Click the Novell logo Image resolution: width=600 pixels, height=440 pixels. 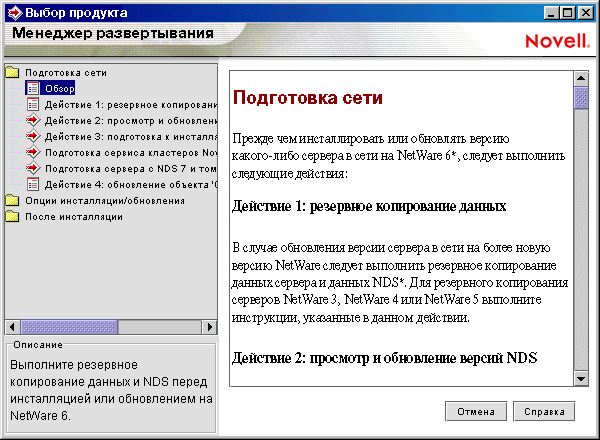click(557, 41)
